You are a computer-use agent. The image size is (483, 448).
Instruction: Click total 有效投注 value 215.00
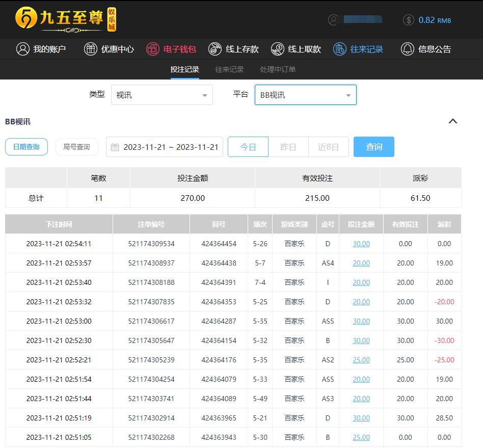point(317,198)
